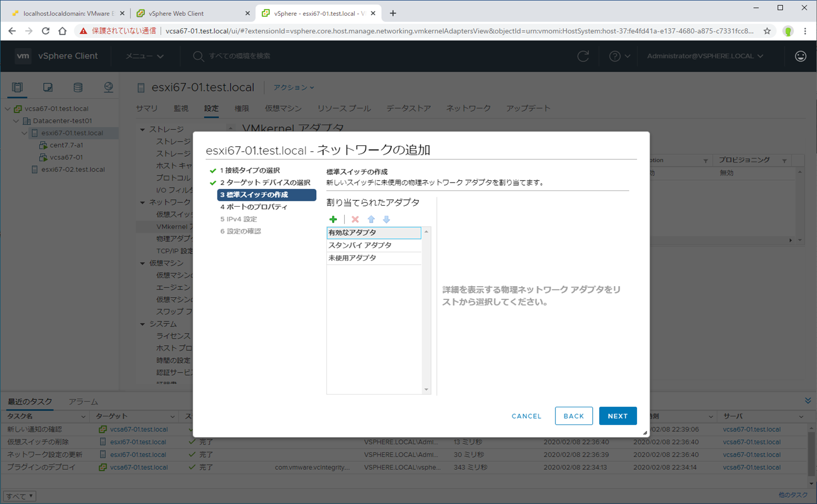Open the help question mark menu

tap(619, 56)
